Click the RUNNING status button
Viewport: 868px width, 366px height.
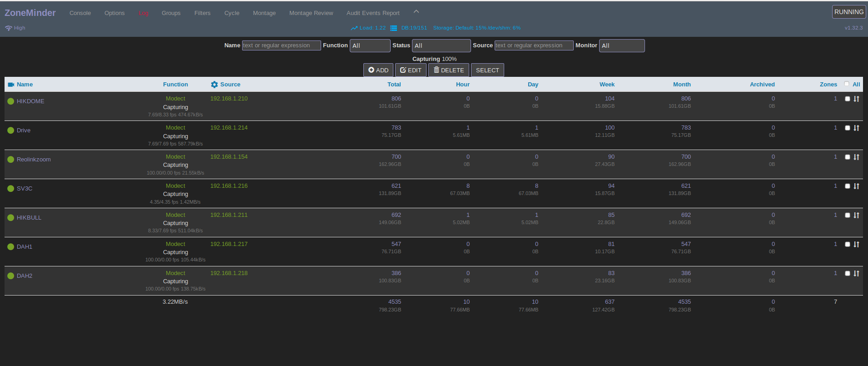(849, 12)
